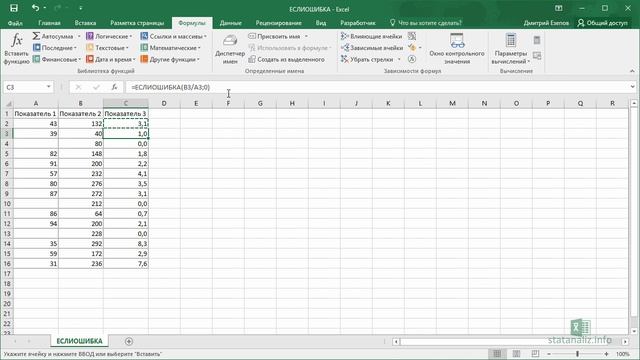The image size is (640, 360).
Task: Open Date and Time functions
Action: 111,59
